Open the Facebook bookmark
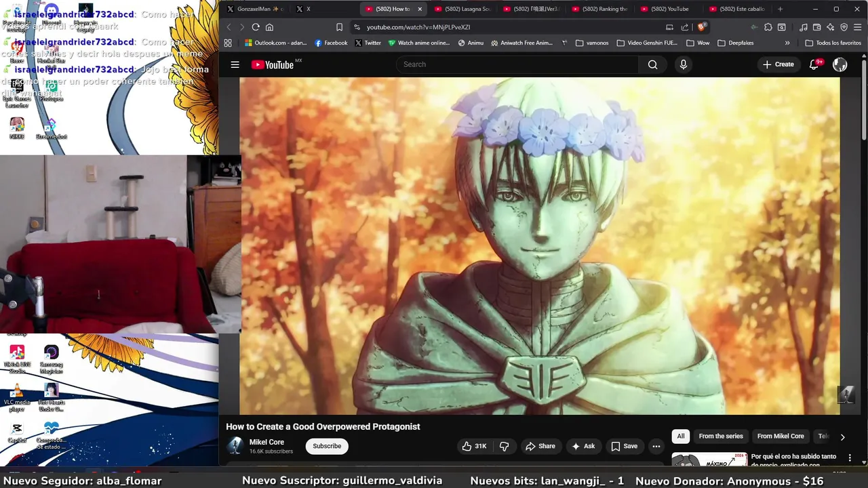 [x=331, y=43]
